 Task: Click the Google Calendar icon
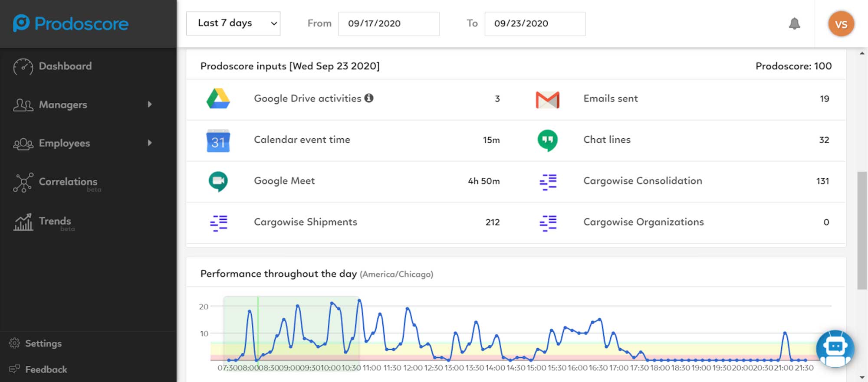coord(218,140)
